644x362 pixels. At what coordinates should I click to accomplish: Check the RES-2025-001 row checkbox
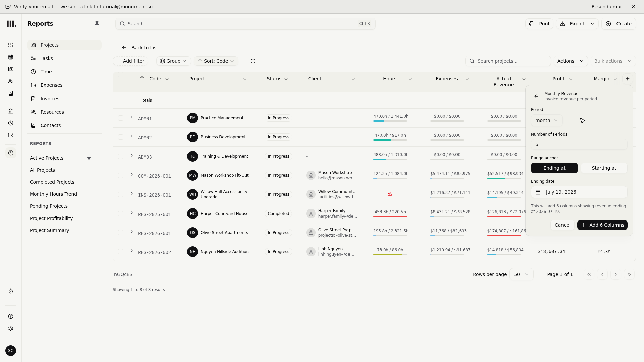point(121,214)
